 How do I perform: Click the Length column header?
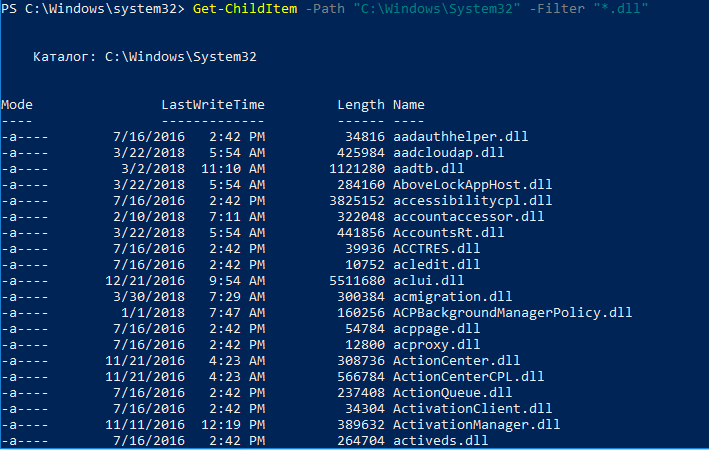point(361,105)
